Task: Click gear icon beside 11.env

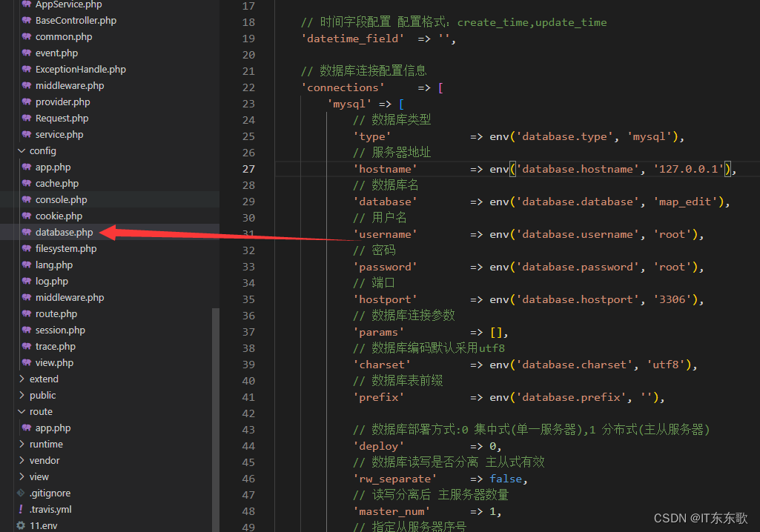Action: [21, 525]
